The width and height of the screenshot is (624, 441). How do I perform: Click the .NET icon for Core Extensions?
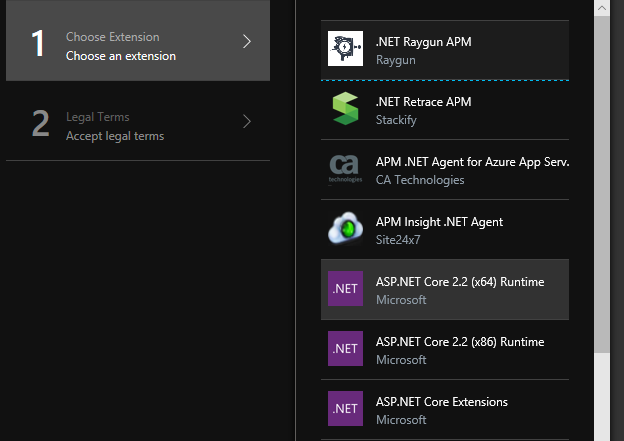tap(345, 409)
